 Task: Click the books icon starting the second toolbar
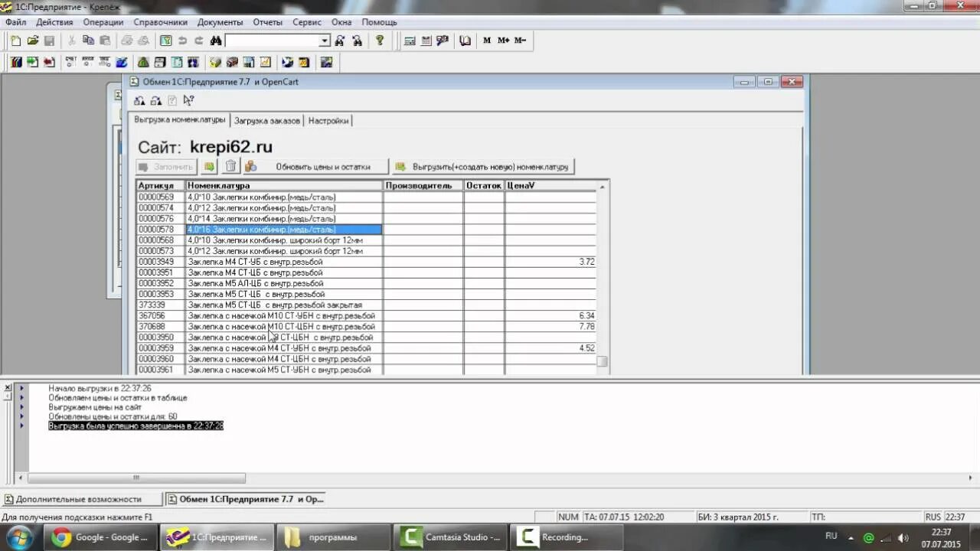pyautogui.click(x=15, y=62)
